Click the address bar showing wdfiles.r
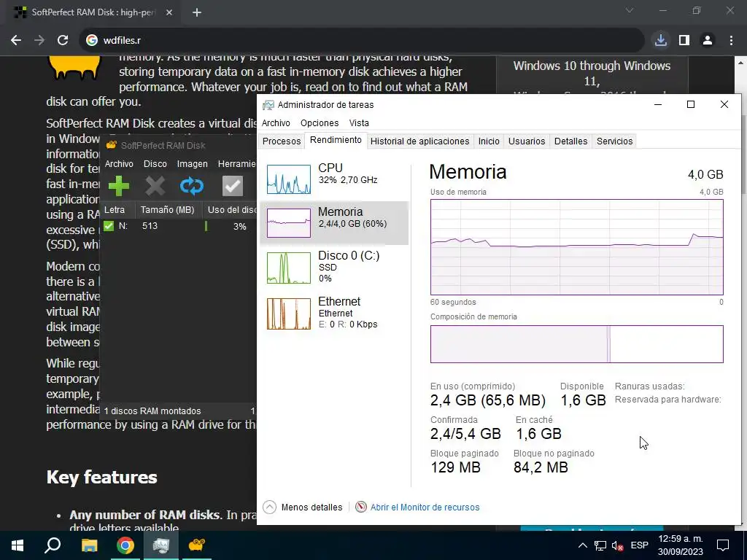747x560 pixels. (x=362, y=41)
